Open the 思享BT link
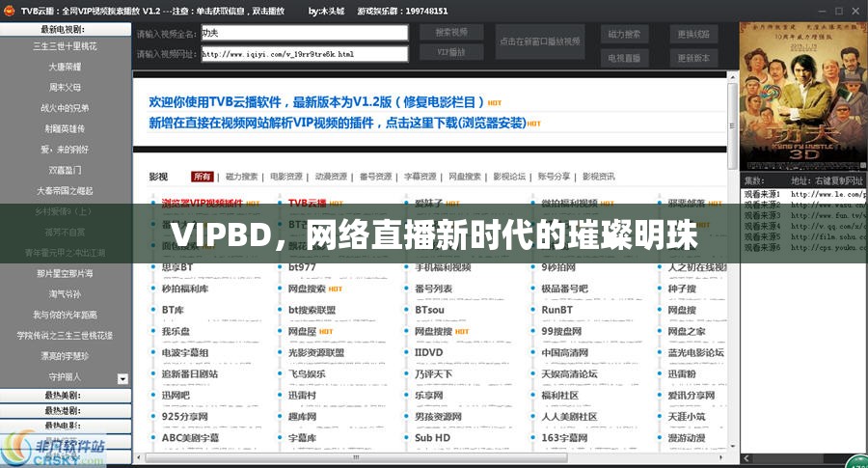Image resolution: width=868 pixels, height=468 pixels. pos(177,267)
